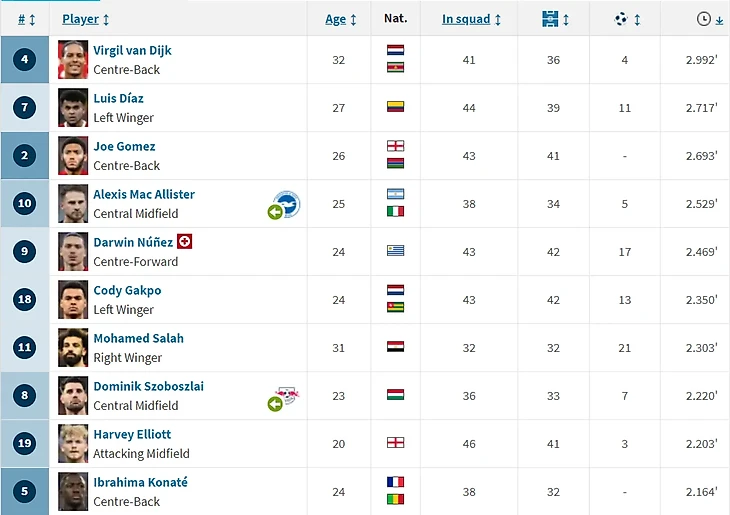Sort by shirt number # header
The width and height of the screenshot is (730, 515).
point(26,19)
